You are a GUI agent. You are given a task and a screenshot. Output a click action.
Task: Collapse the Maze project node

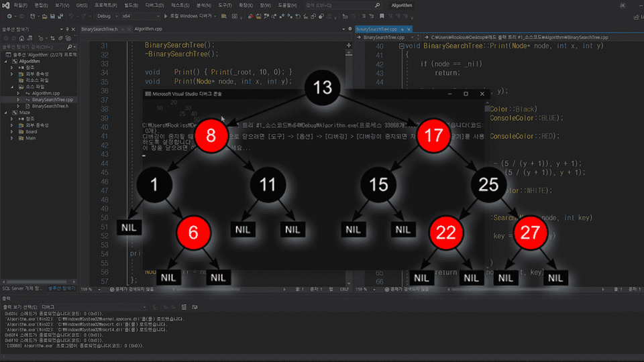click(6, 113)
